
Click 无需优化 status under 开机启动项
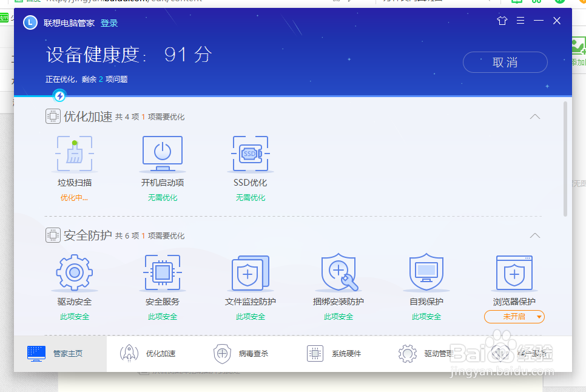click(163, 198)
